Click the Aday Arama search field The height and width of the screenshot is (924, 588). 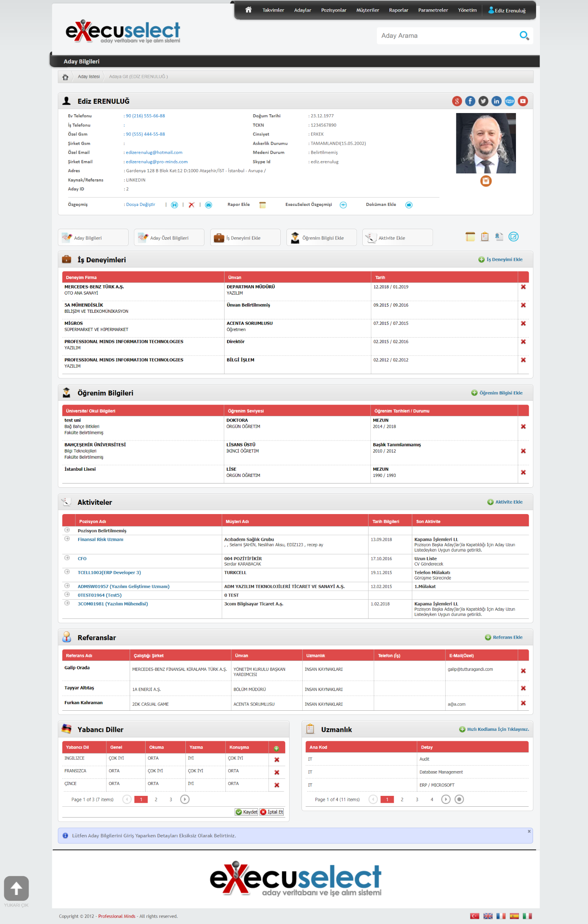point(447,36)
